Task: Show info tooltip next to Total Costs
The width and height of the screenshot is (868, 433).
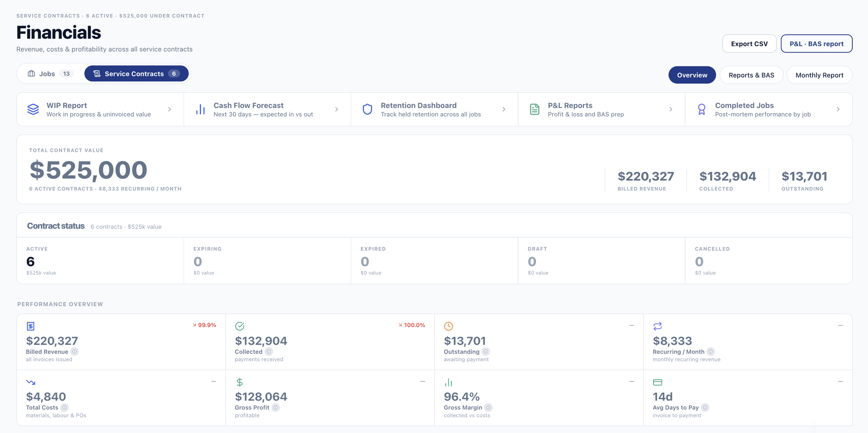Action: point(64,407)
